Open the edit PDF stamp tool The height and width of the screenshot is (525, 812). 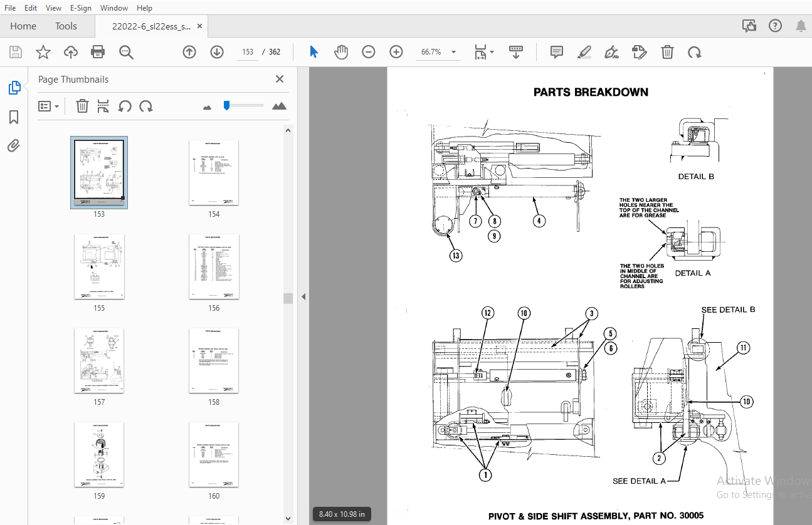pos(639,52)
